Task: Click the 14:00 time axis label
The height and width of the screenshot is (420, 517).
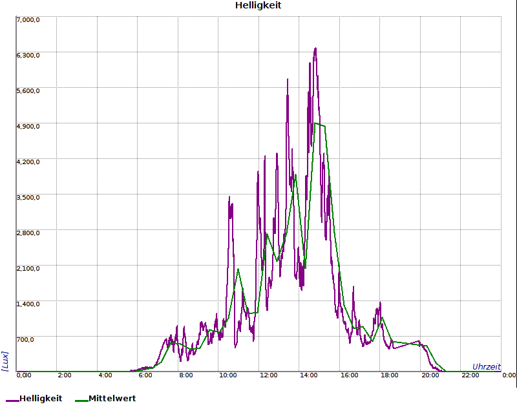Action: (x=309, y=375)
